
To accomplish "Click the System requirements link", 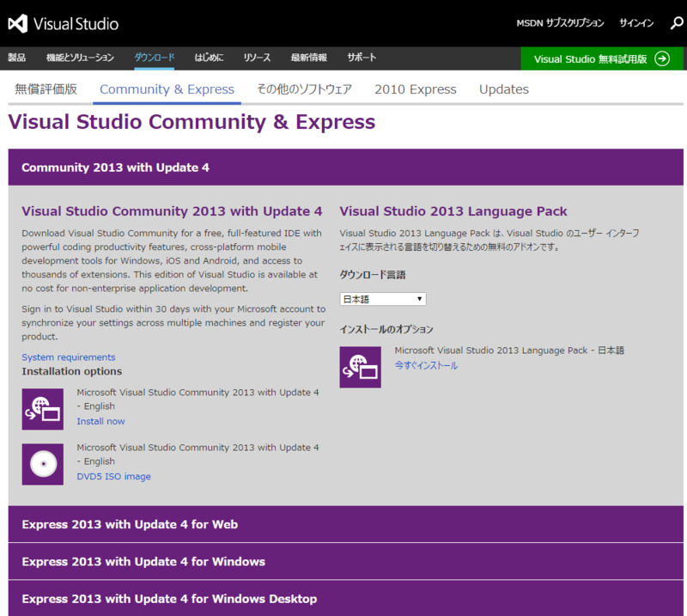I will pyautogui.click(x=68, y=357).
